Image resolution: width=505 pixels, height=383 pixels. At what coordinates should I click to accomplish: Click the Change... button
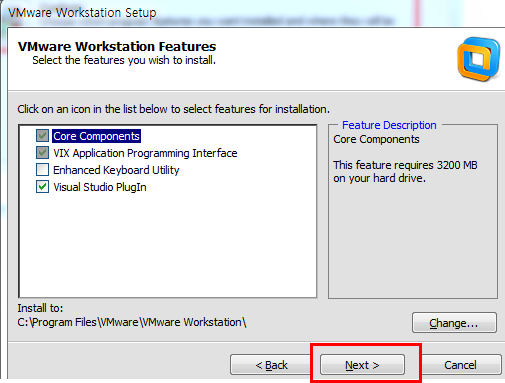tap(454, 323)
